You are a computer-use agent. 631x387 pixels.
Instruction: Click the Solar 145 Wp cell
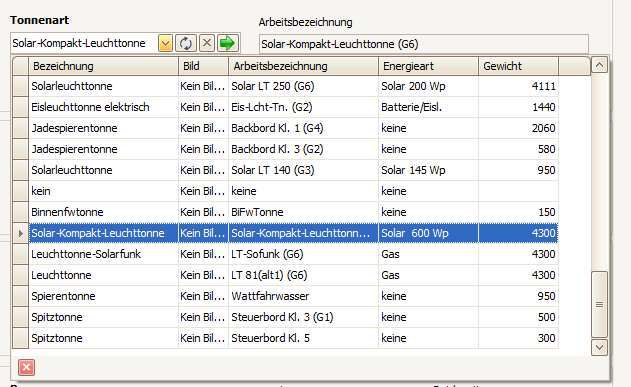click(x=429, y=170)
